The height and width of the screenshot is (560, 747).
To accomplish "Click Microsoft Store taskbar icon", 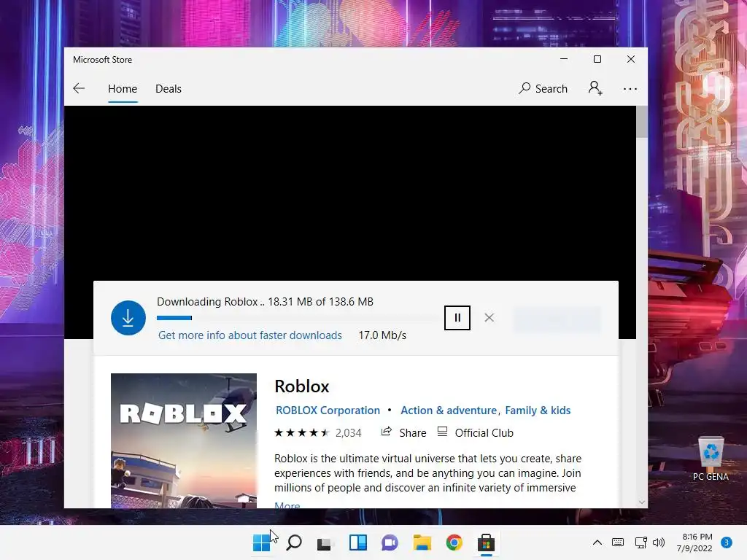I will pyautogui.click(x=486, y=542).
